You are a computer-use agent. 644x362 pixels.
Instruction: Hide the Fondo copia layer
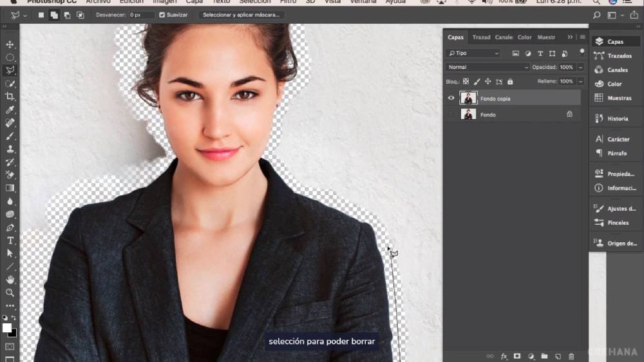click(451, 99)
